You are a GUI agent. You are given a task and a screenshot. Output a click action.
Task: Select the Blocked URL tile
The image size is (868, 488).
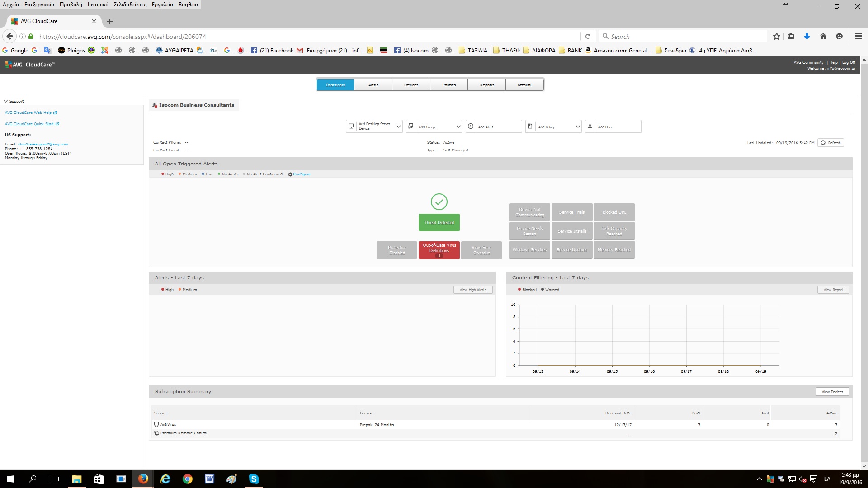(614, 212)
